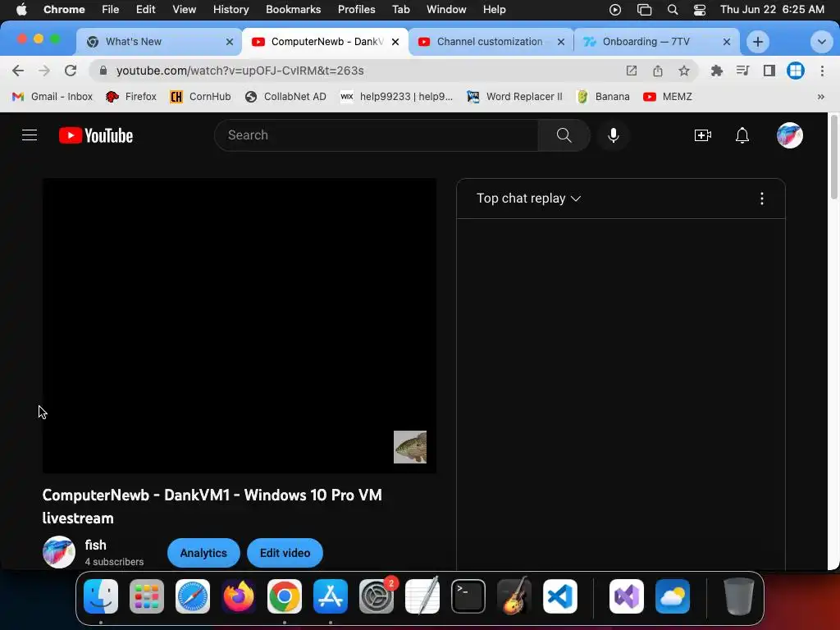
Task: Expand the Top chat replay dropdown
Action: [x=529, y=199]
